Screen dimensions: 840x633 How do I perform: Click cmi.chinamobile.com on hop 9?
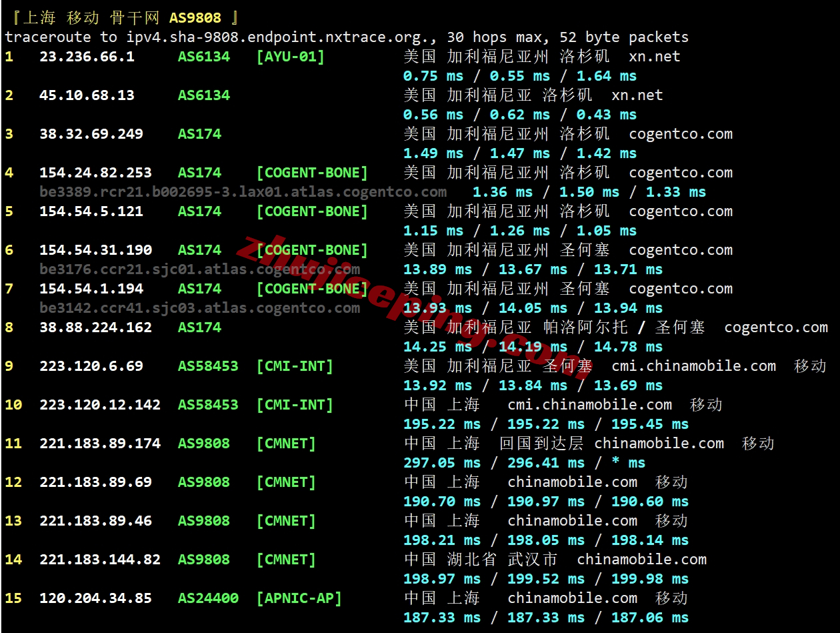[x=694, y=366]
